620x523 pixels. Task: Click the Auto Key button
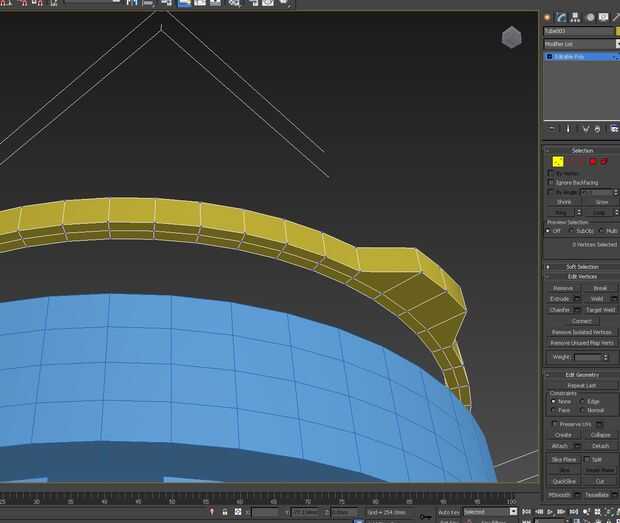[x=448, y=512]
